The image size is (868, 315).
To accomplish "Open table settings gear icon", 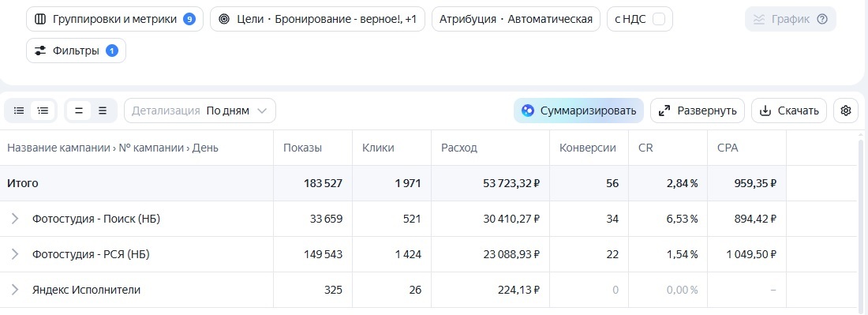I will pyautogui.click(x=845, y=111).
